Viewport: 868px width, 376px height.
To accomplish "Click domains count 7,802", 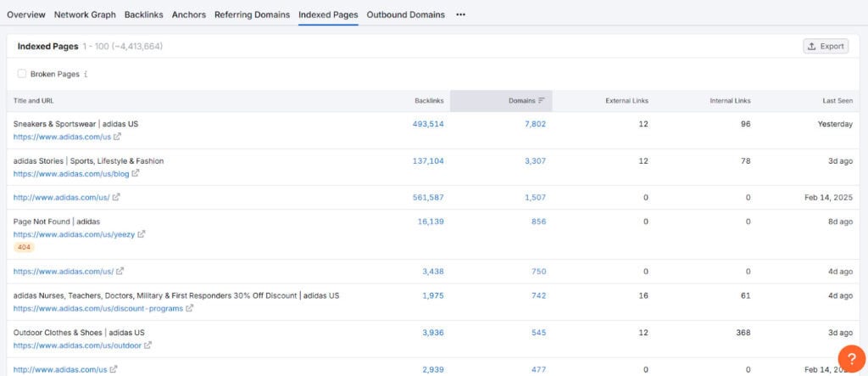I will [536, 124].
